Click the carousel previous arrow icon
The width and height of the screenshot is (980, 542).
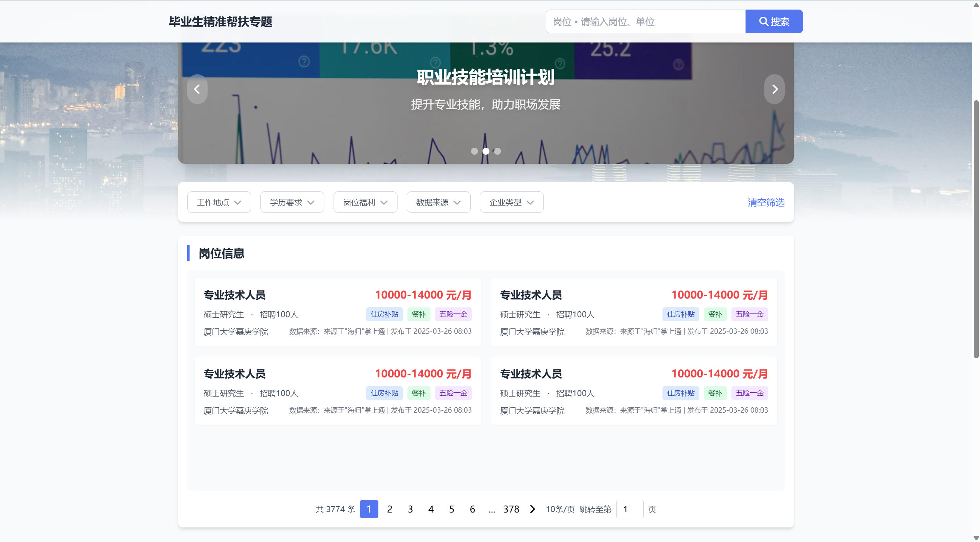197,89
